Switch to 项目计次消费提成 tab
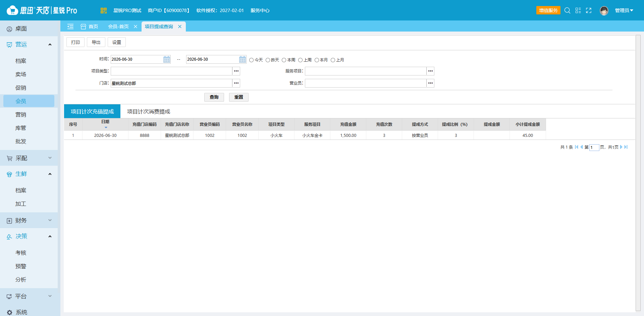644x316 pixels. (149, 111)
